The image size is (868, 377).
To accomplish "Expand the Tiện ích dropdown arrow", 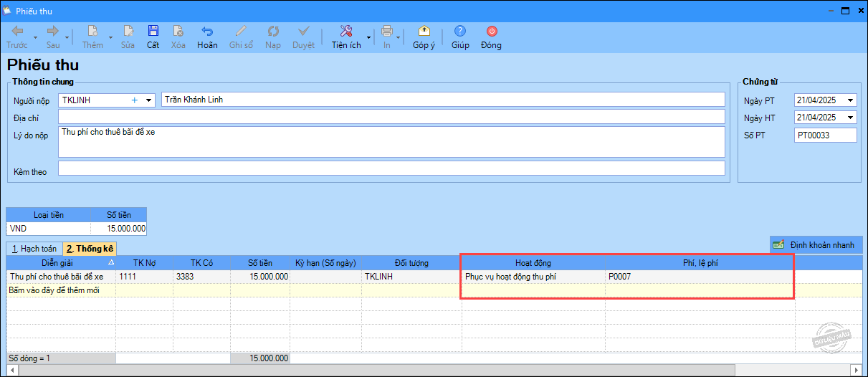I will pyautogui.click(x=369, y=37).
